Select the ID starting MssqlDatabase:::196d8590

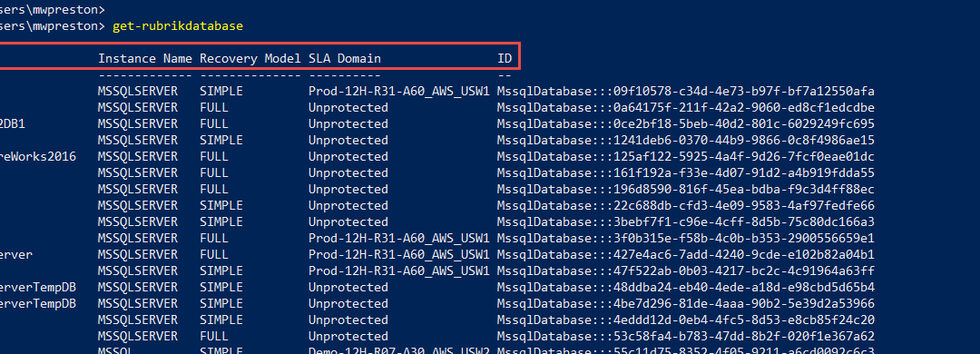coord(686,189)
